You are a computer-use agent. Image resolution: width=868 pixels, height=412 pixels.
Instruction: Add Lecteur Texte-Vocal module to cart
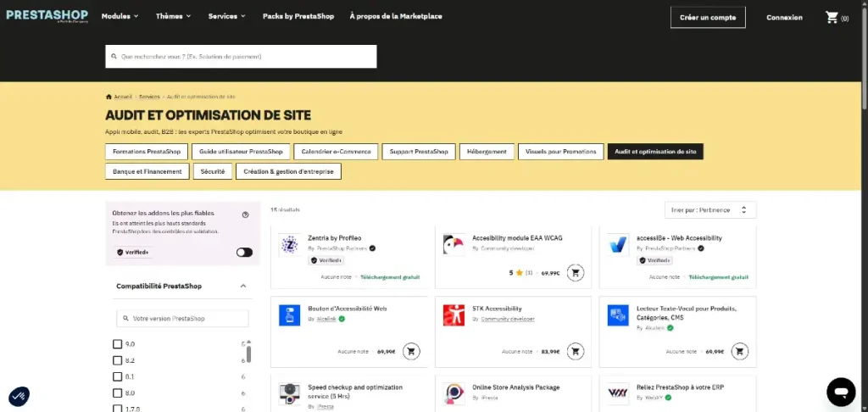click(x=739, y=351)
